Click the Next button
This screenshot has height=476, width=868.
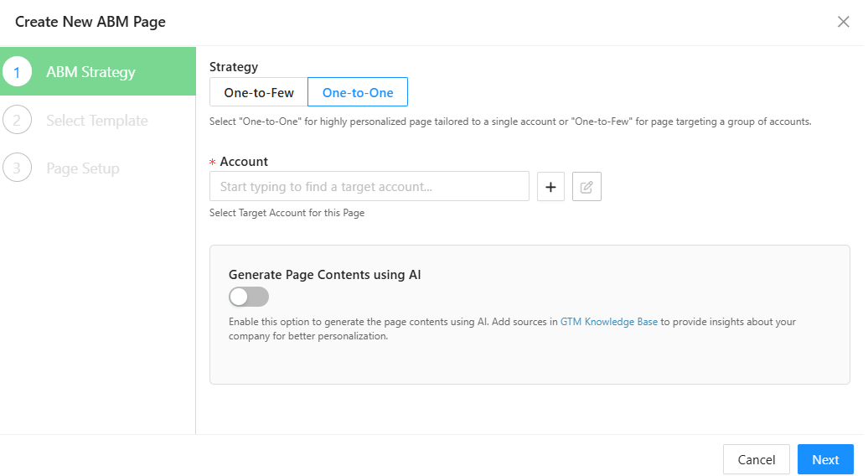pos(825,459)
